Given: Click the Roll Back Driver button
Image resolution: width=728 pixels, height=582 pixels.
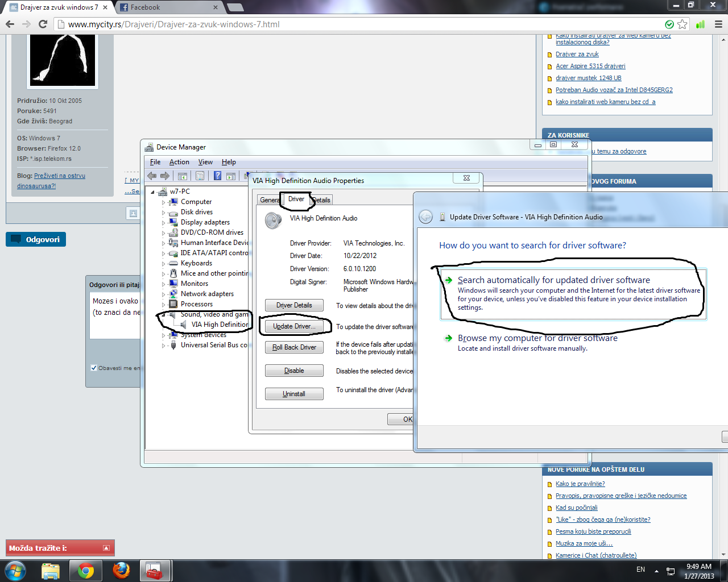Looking at the screenshot, I should pyautogui.click(x=294, y=347).
